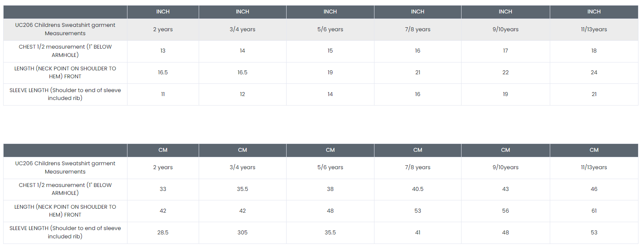Select the 33 chest value in CM table
Image resolution: width=644 pixels, height=251 pixels.
163,189
